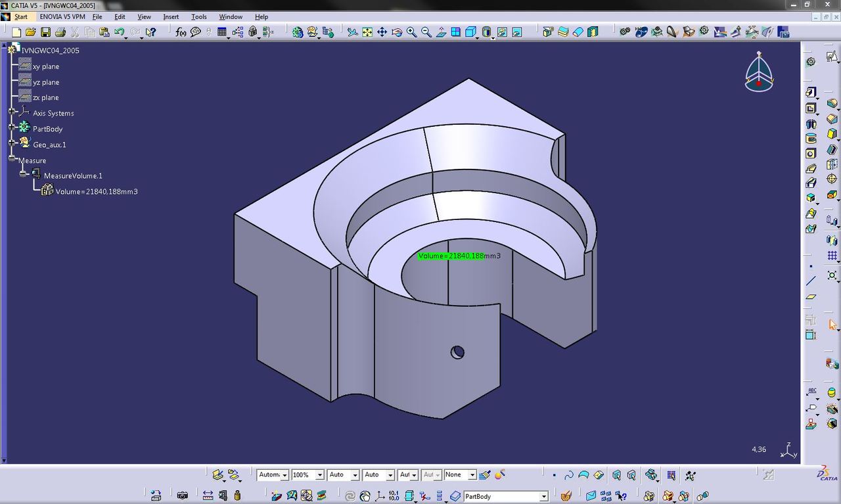
Task: Open the first Auto line thickness dropdown
Action: [x=355, y=475]
